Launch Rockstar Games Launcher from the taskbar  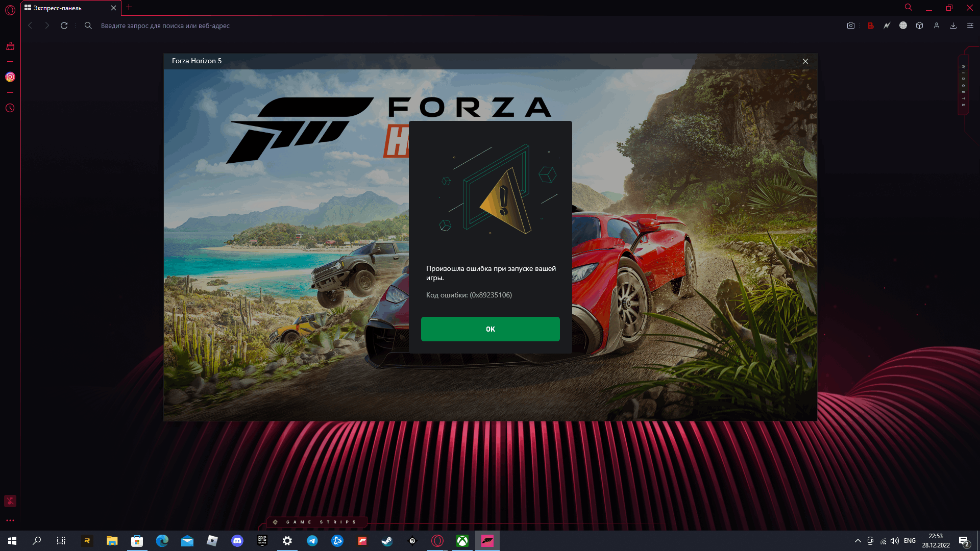(87, 541)
